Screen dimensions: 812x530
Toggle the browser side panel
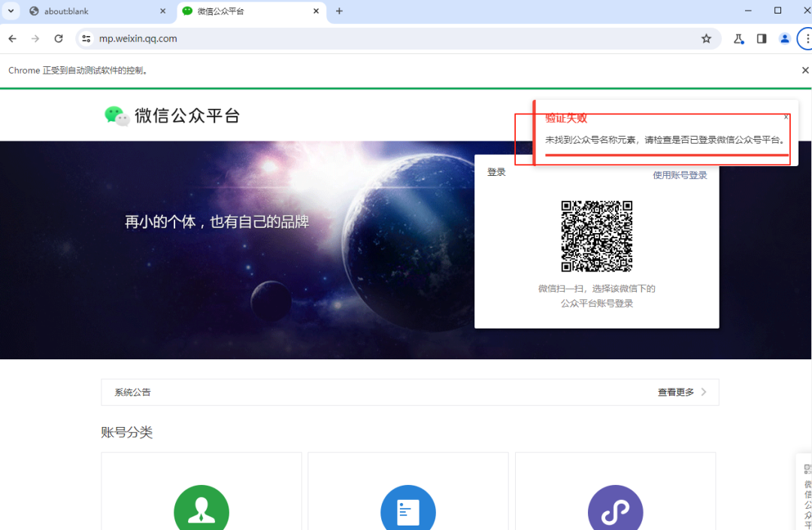tap(762, 38)
